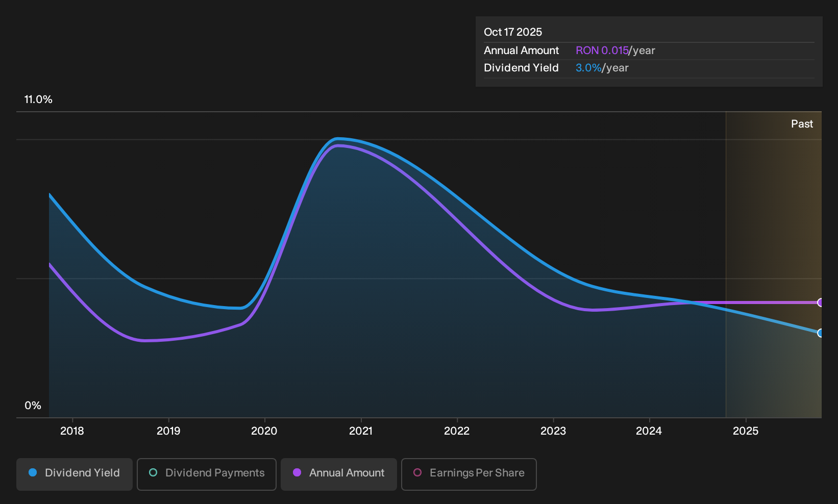838x504 pixels.
Task: Click the 'Oct 17 2025' tooltip date
Action: point(513,32)
